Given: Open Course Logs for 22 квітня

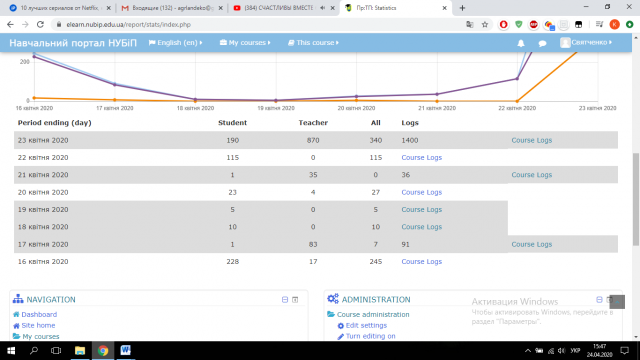Looking at the screenshot, I should point(422,158).
